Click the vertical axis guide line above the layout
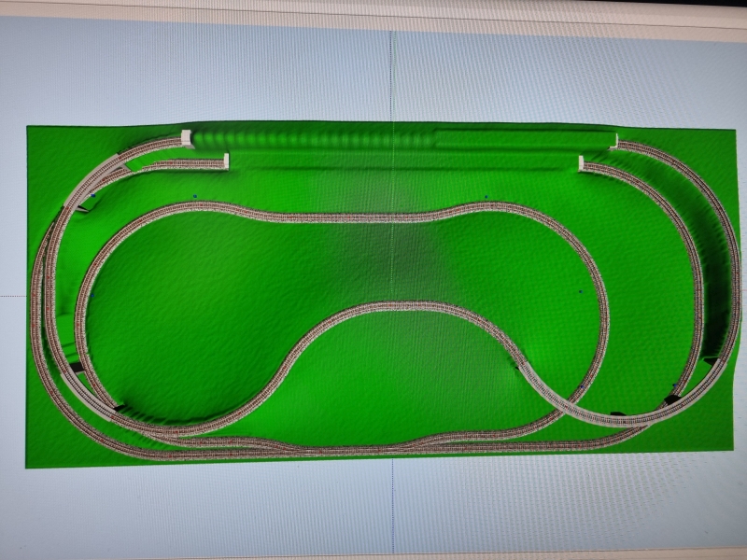Viewport: 747px width, 560px height. click(x=392, y=75)
